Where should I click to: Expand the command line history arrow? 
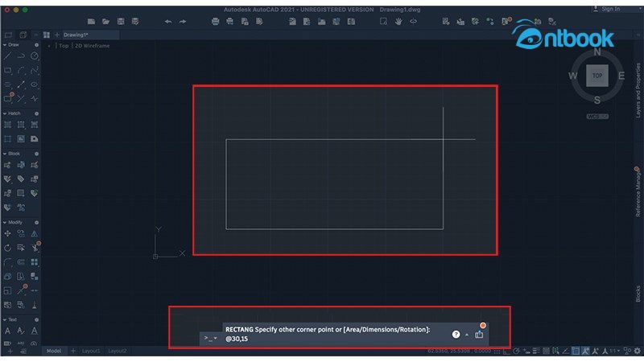click(467, 335)
